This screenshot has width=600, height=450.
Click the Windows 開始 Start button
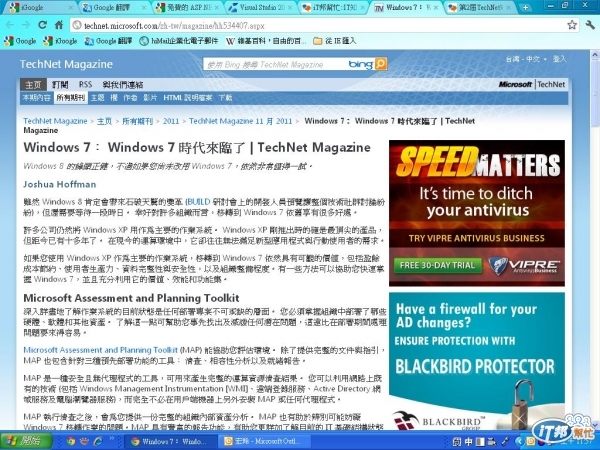26,441
